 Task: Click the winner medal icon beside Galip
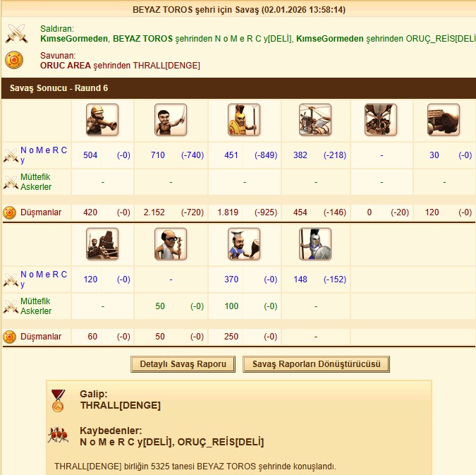coord(58,401)
